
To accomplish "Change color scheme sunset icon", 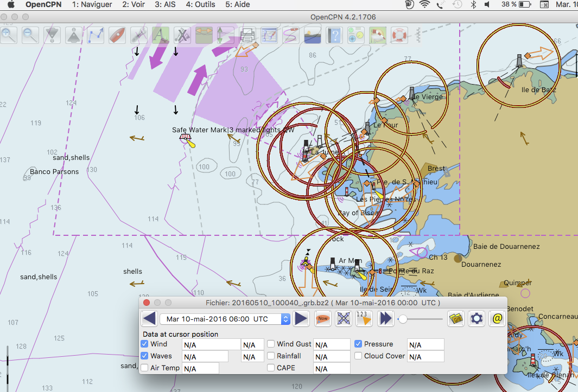I will (x=313, y=35).
